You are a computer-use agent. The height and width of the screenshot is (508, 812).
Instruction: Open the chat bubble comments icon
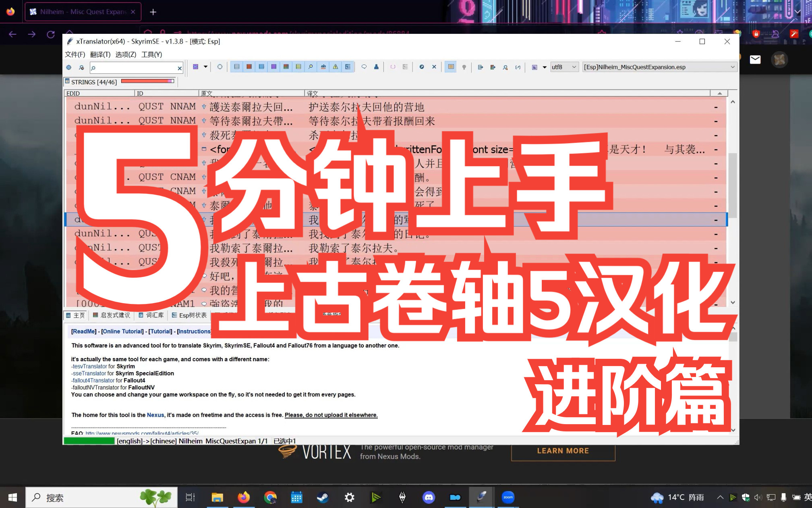[364, 67]
